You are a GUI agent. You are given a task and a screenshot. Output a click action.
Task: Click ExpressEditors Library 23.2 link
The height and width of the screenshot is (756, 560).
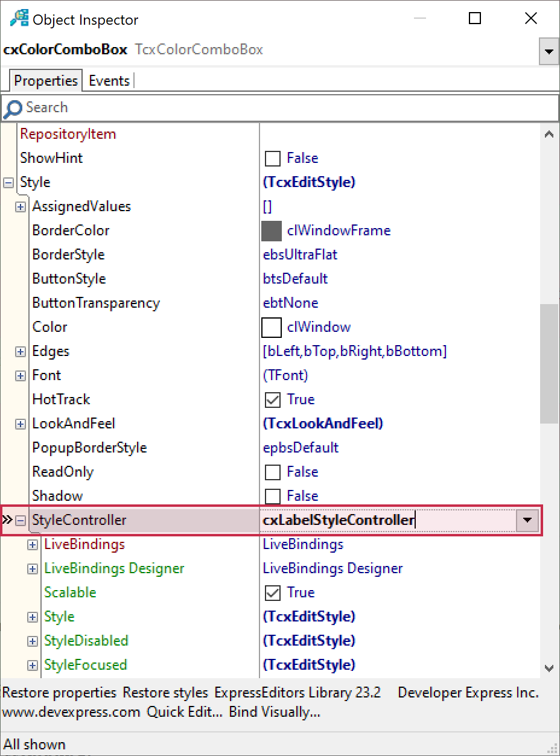tap(297, 693)
